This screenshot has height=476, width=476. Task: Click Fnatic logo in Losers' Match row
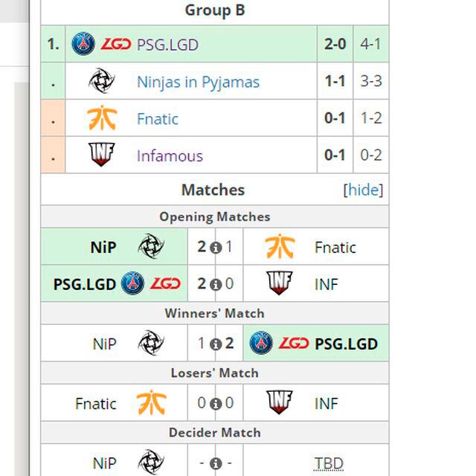click(151, 404)
